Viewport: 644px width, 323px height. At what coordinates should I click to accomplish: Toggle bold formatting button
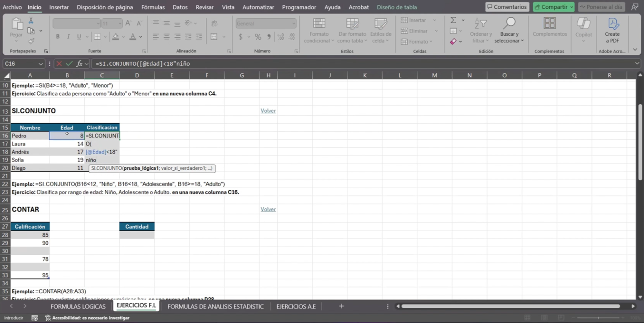(58, 37)
